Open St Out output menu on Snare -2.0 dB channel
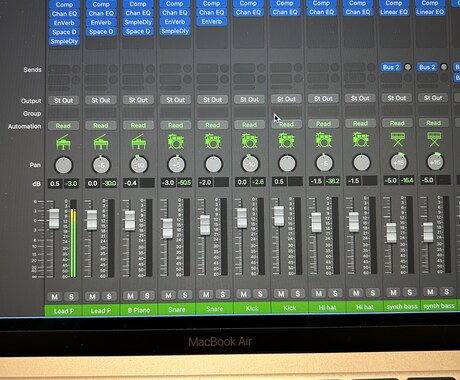The height and width of the screenshot is (380, 460). tap(213, 100)
